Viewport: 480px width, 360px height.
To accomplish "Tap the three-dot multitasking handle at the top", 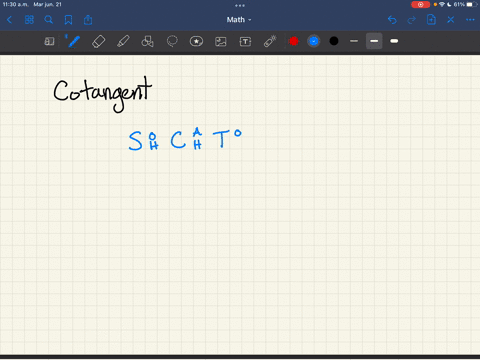I will [240, 5].
